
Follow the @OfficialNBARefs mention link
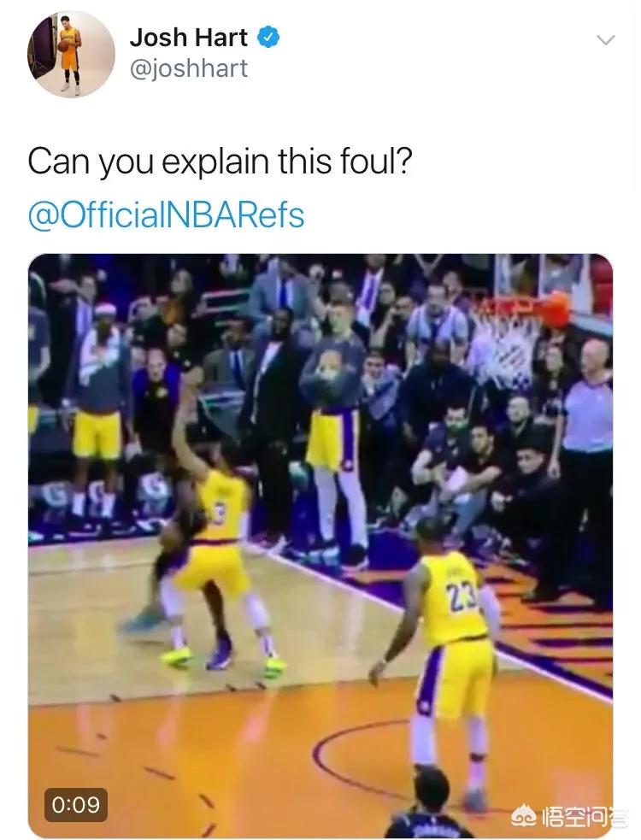pos(166,215)
